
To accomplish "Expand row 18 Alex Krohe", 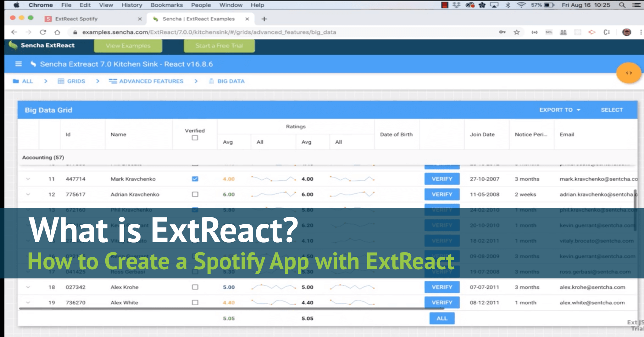I will pos(28,287).
